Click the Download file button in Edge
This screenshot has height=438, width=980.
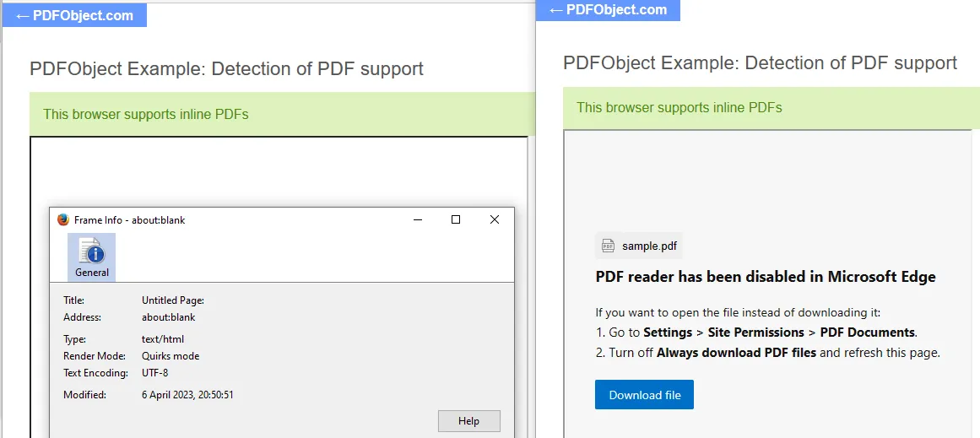[x=644, y=395]
